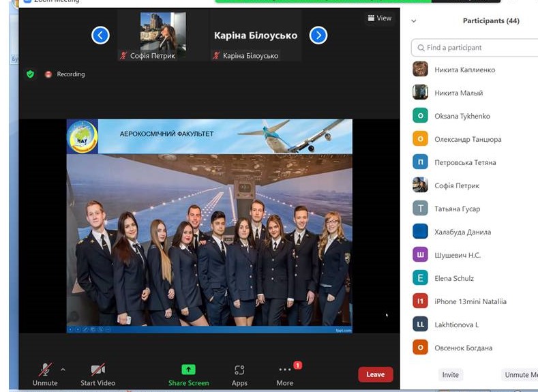538x392 pixels.
Task: Click the Invite button
Action: (x=450, y=375)
